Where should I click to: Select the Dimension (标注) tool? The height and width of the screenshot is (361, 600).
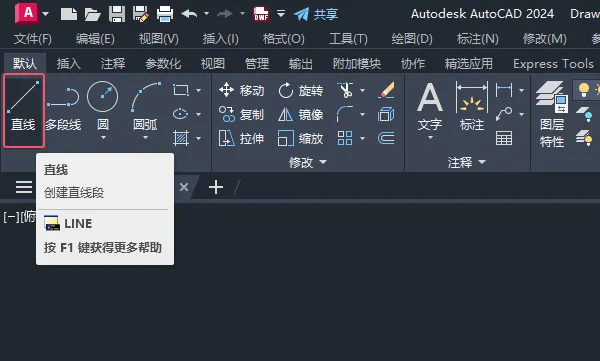[472, 106]
